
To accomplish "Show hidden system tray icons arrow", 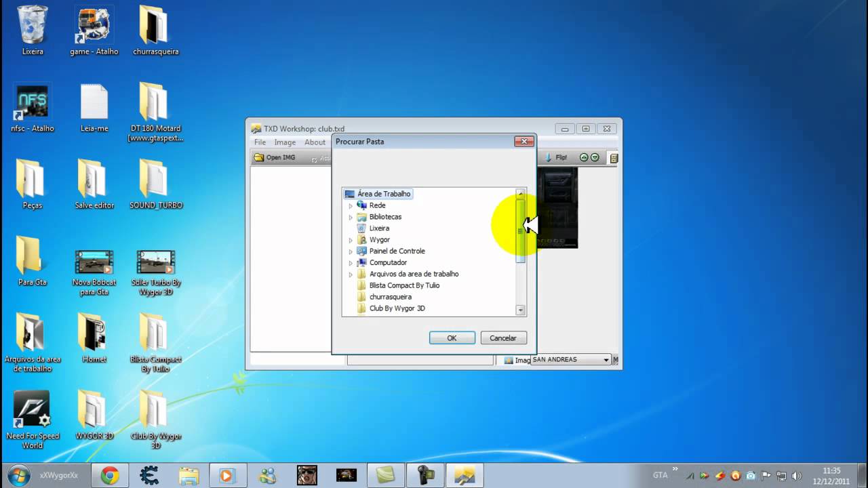I will [675, 469].
